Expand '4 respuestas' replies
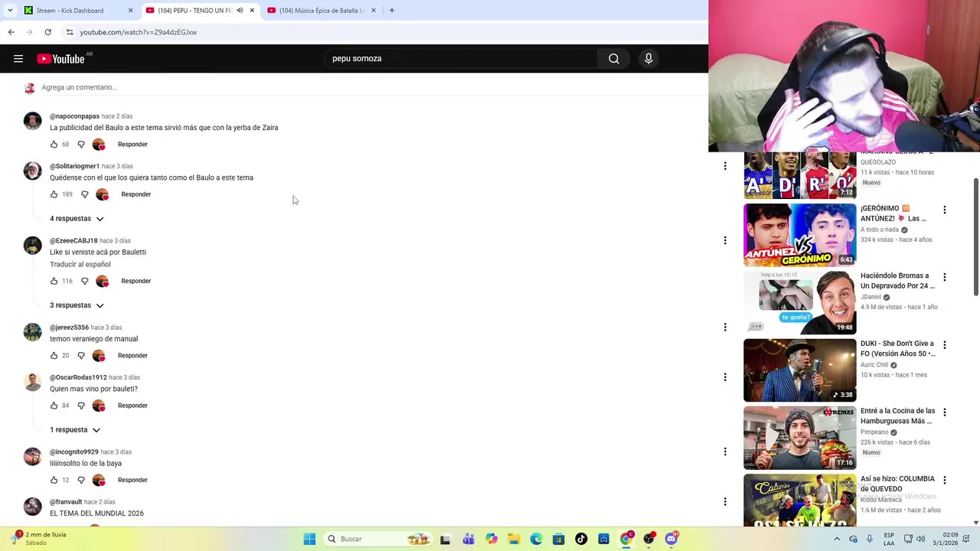 pos(77,219)
